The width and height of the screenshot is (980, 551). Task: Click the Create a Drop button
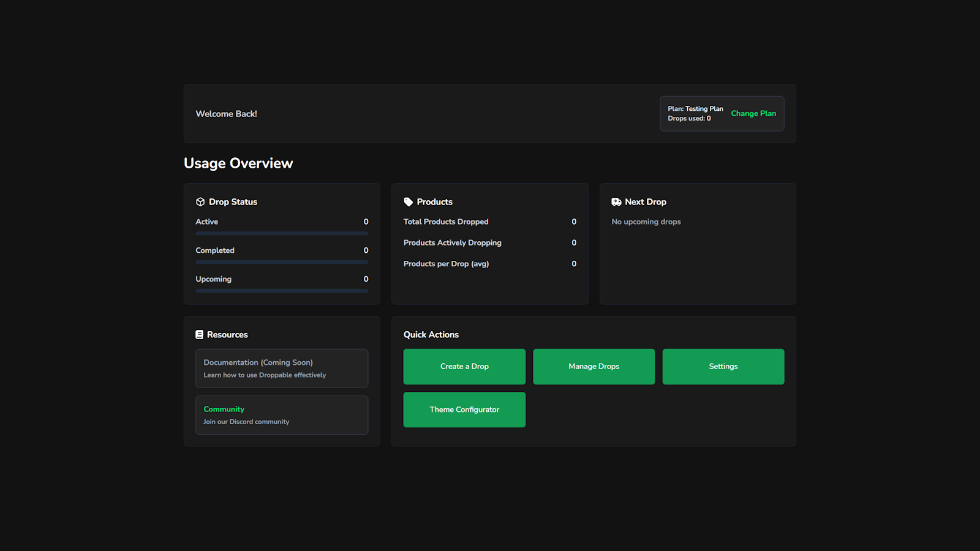click(x=464, y=366)
